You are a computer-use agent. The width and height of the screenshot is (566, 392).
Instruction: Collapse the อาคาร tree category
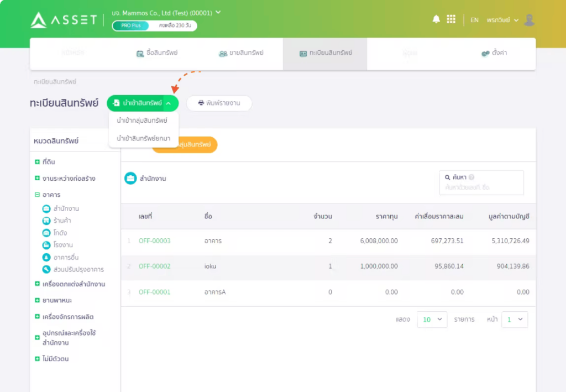(37, 195)
